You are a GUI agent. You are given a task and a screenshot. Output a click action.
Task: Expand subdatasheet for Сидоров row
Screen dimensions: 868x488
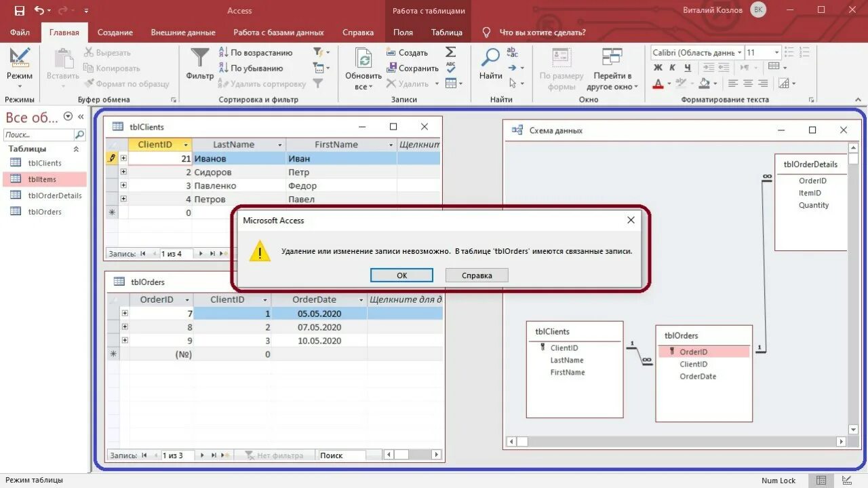click(x=123, y=172)
